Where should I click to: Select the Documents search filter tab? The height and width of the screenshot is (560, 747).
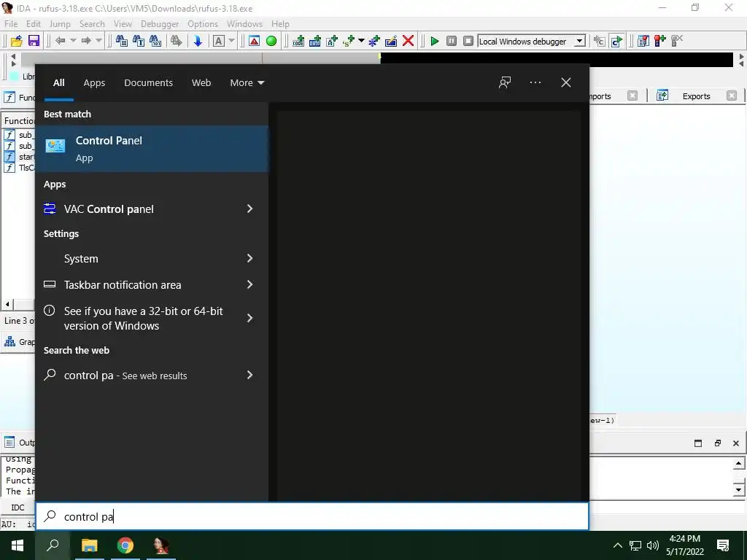click(x=149, y=83)
